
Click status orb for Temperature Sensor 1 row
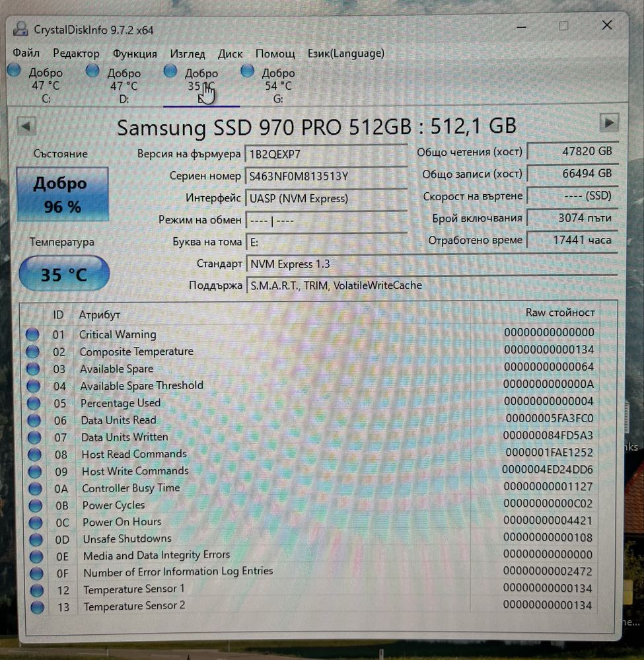pyautogui.click(x=37, y=591)
